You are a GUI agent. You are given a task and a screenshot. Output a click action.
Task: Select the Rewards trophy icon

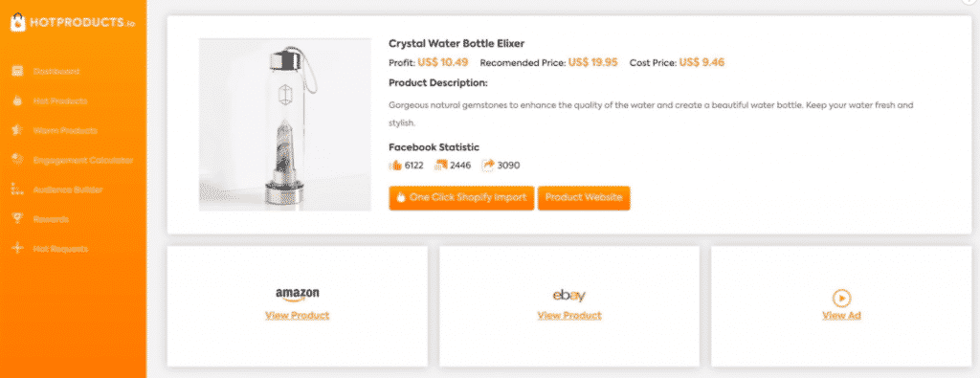pyautogui.click(x=17, y=219)
